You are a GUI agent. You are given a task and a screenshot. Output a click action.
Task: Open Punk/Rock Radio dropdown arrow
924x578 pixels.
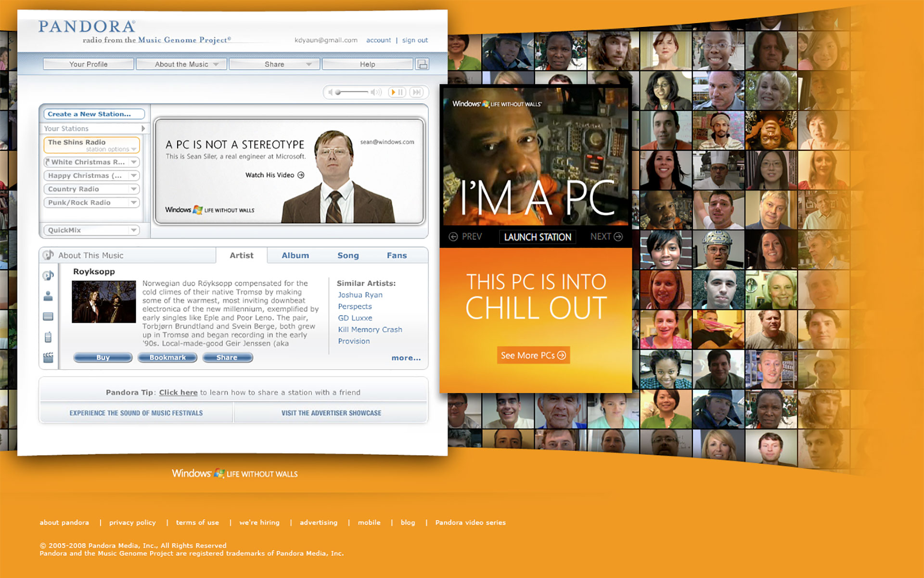(134, 202)
